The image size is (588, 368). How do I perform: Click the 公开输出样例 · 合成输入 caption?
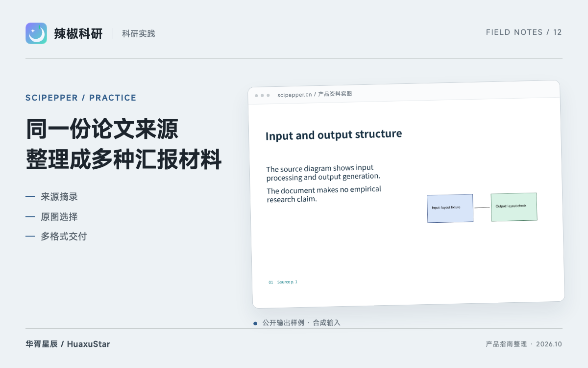click(301, 323)
